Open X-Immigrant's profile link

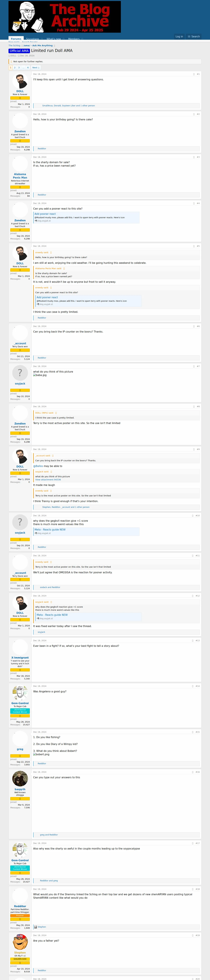20,658
